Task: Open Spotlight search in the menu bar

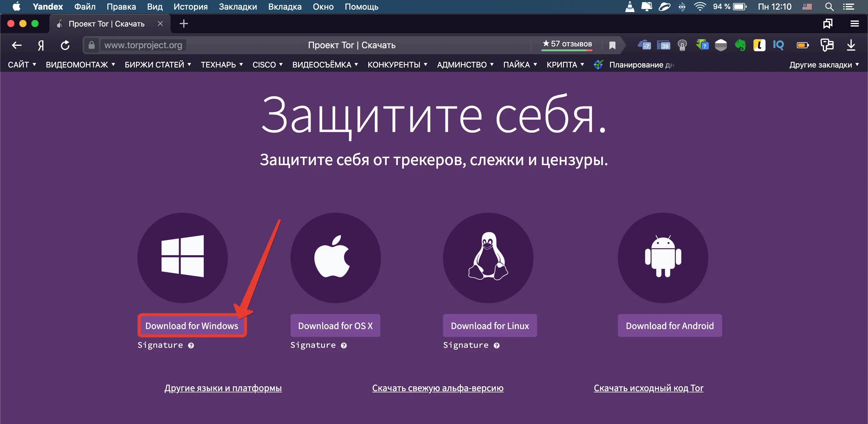Action: click(x=829, y=7)
